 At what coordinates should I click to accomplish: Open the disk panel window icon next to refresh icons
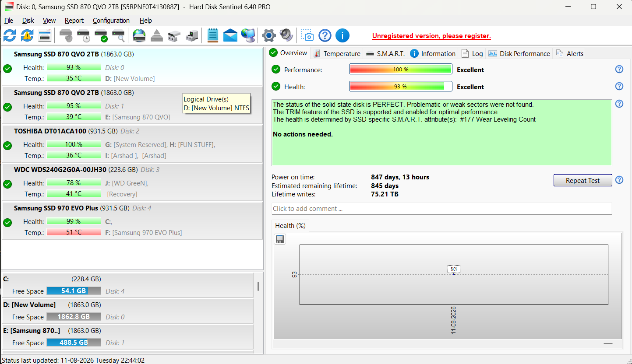click(x=45, y=35)
